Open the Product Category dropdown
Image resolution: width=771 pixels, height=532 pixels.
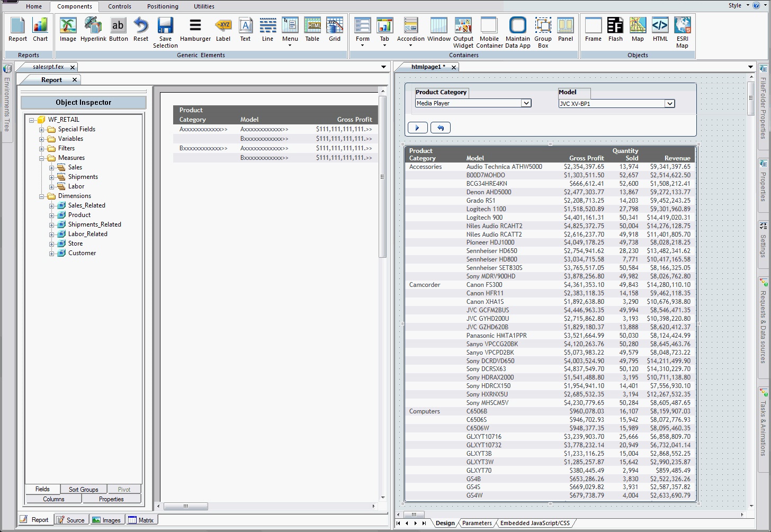coord(526,103)
